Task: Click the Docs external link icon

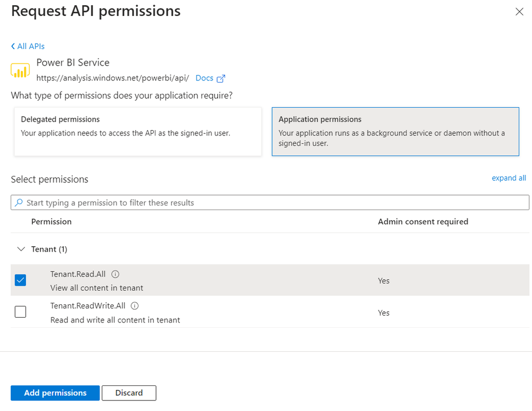Action: (220, 78)
